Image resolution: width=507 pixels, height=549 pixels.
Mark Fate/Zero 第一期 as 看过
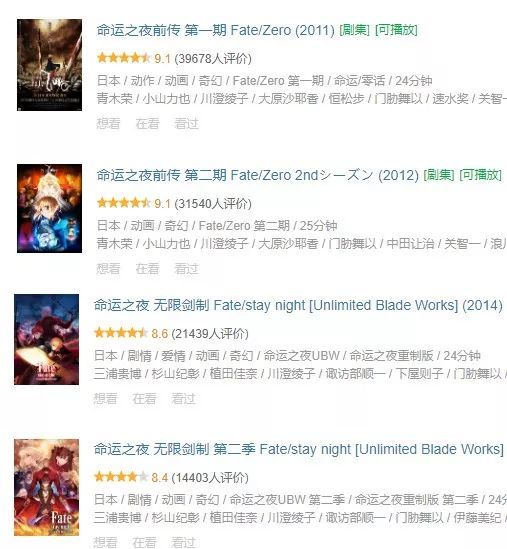pos(186,124)
